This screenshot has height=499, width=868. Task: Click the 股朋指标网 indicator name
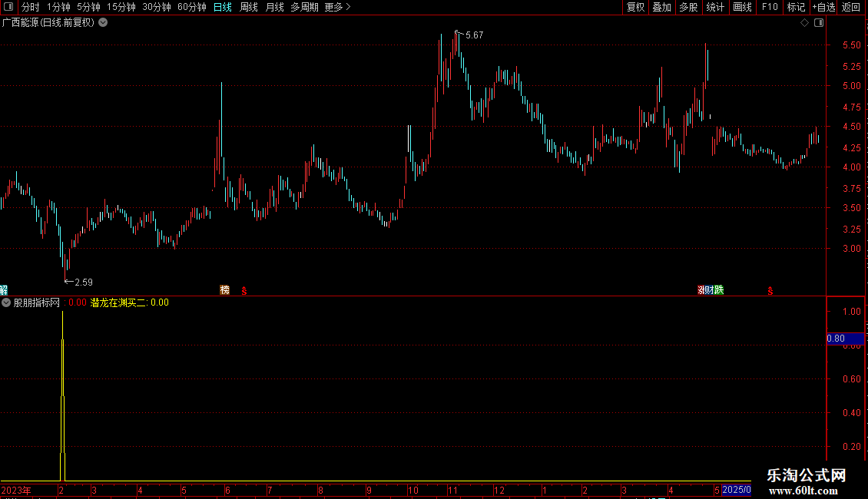coord(37,302)
